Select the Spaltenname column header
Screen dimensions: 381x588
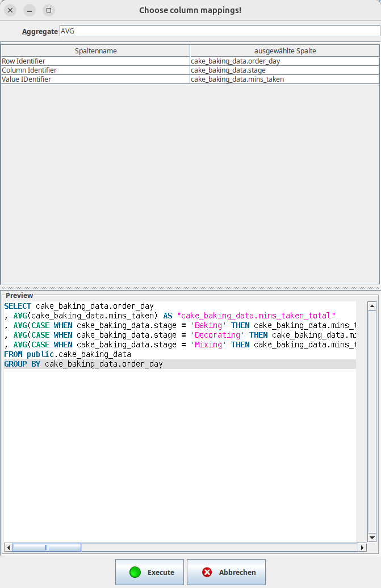point(95,51)
